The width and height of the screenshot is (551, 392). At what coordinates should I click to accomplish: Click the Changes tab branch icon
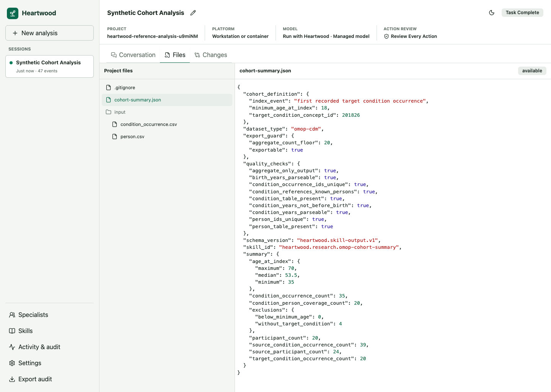tap(197, 55)
